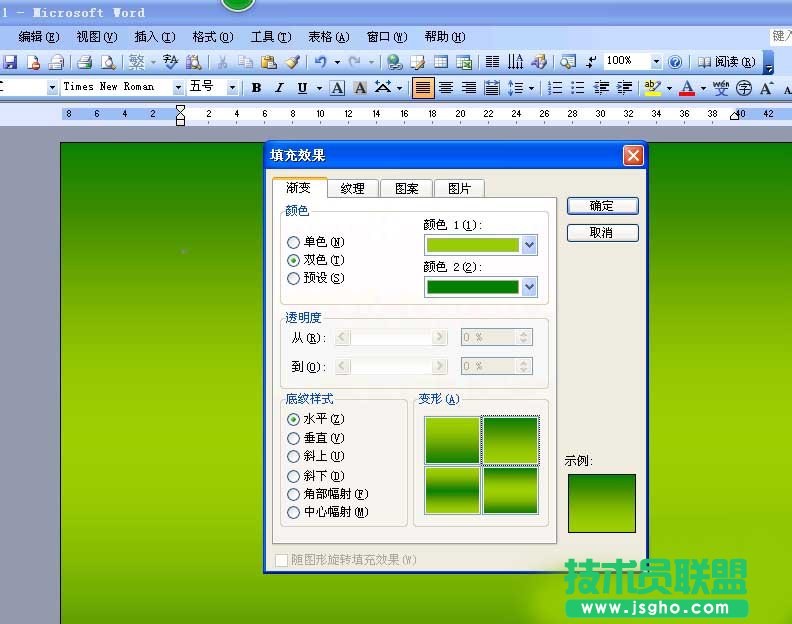Open the 插入(I) Insert menu
Image resolution: width=792 pixels, height=624 pixels.
tap(155, 37)
